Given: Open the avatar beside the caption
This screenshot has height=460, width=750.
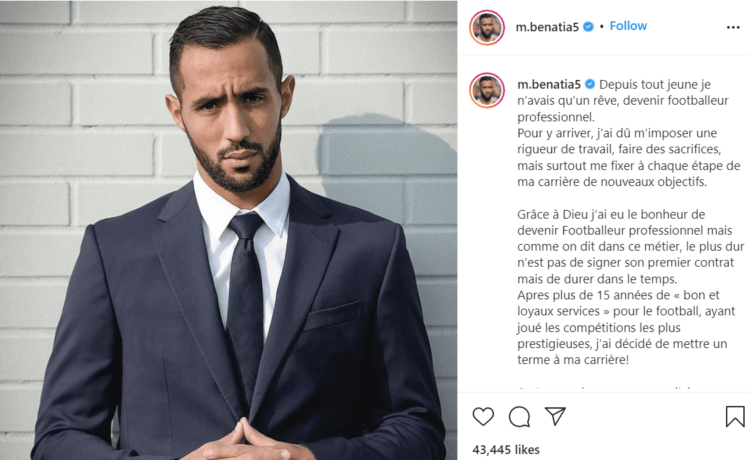Looking at the screenshot, I should coord(487,90).
